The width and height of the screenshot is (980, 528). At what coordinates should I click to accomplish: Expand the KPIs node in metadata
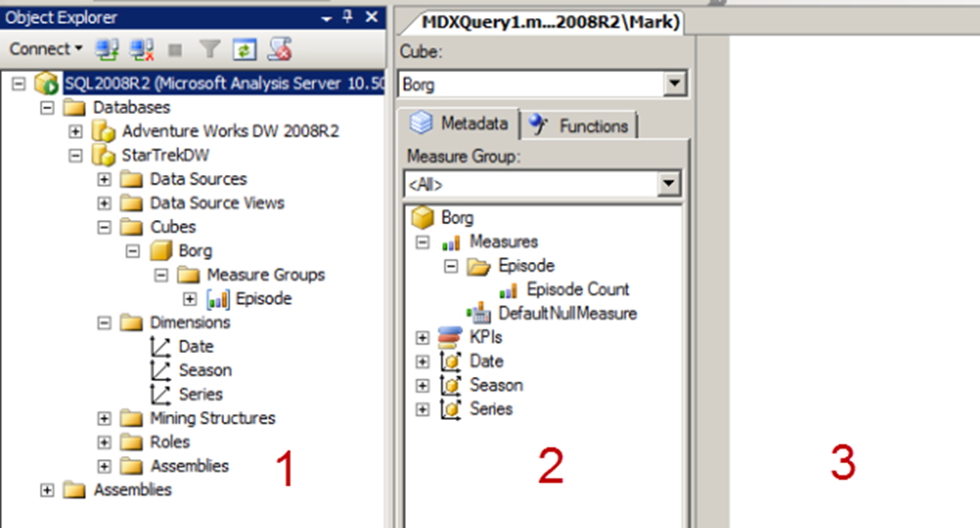[421, 338]
